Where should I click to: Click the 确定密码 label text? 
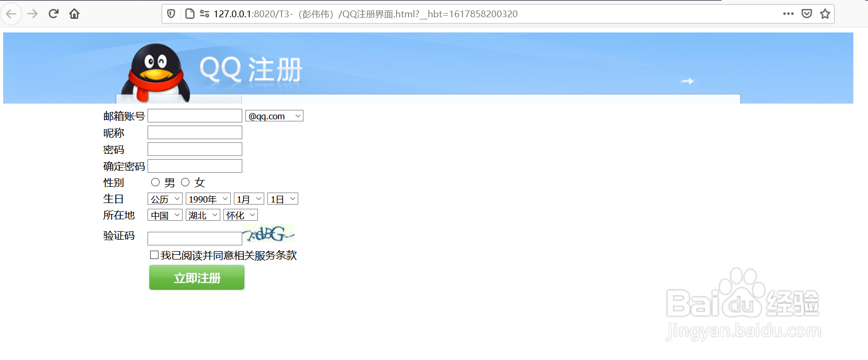[x=124, y=166]
